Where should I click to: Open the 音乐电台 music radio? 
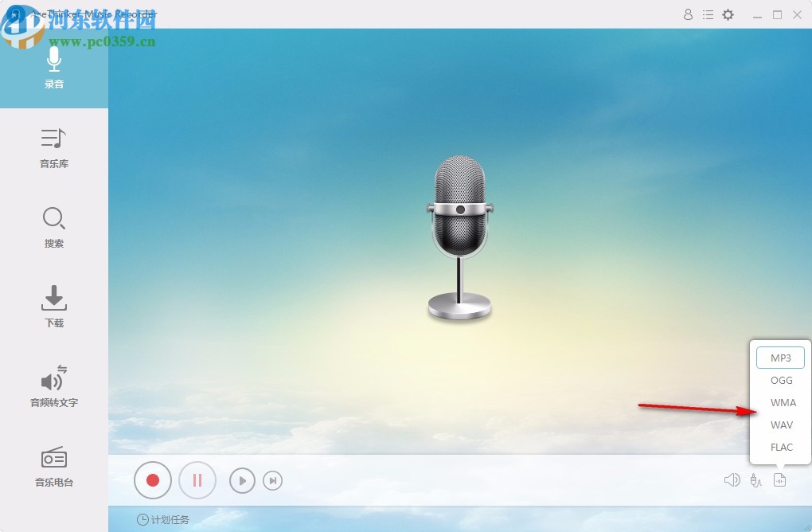point(54,466)
